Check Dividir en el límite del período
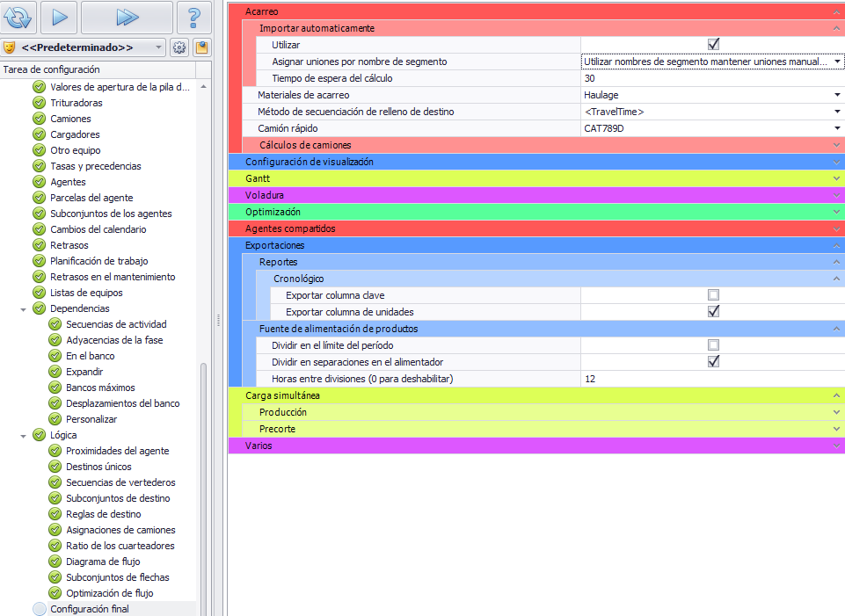The width and height of the screenshot is (845, 616). 713,345
